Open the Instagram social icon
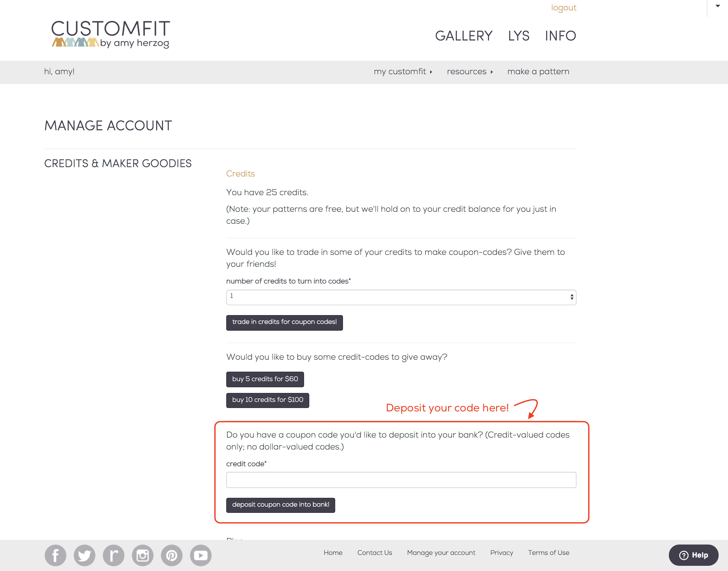728x571 pixels. 143,555
